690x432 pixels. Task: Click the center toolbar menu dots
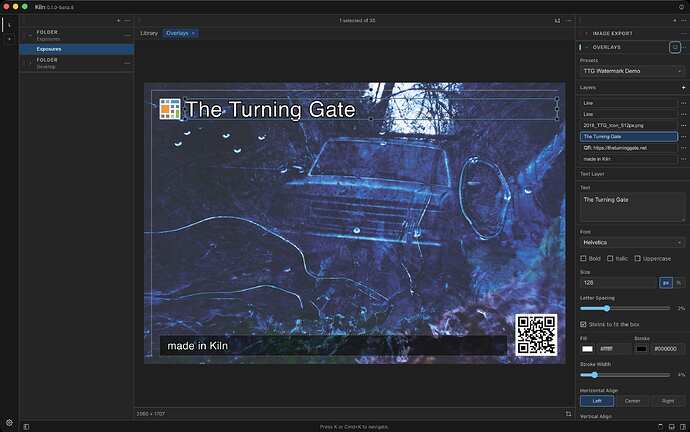[x=569, y=21]
